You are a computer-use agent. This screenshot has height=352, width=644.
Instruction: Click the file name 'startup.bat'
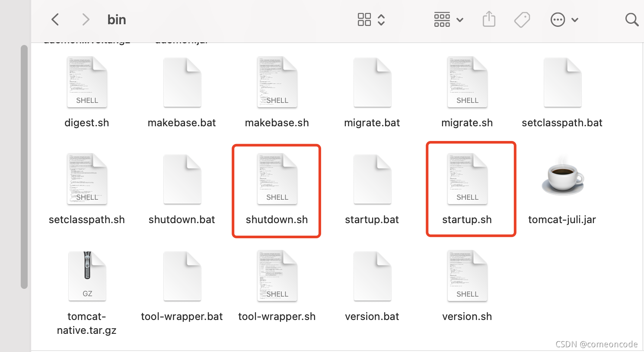[x=372, y=220]
